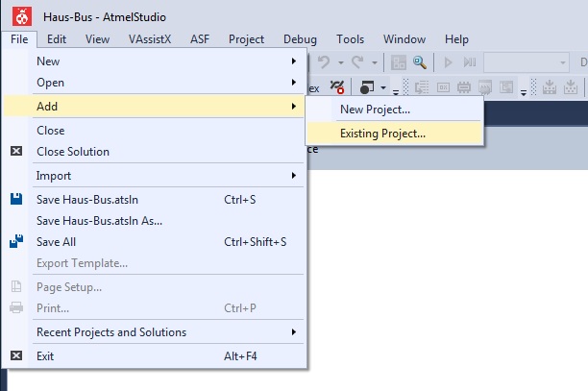Screen dimensions: 588x391
Task: Open the empty configuration combo box
Action: pos(527,62)
